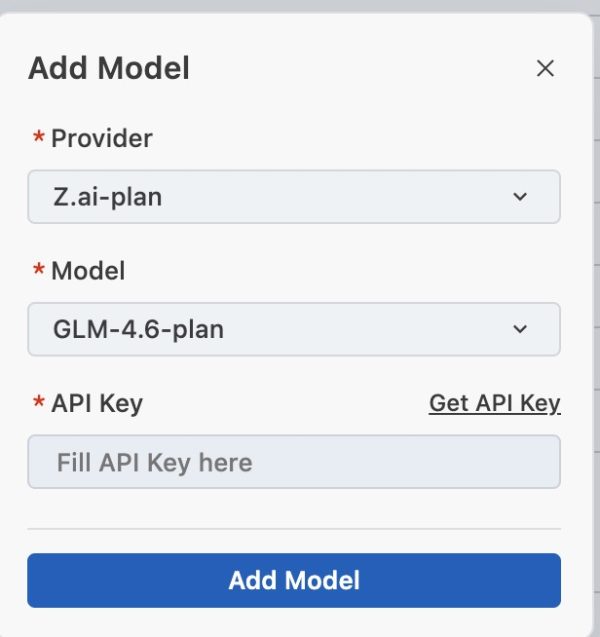This screenshot has width=600, height=637.
Task: Click the Model field label
Action: coord(88,270)
